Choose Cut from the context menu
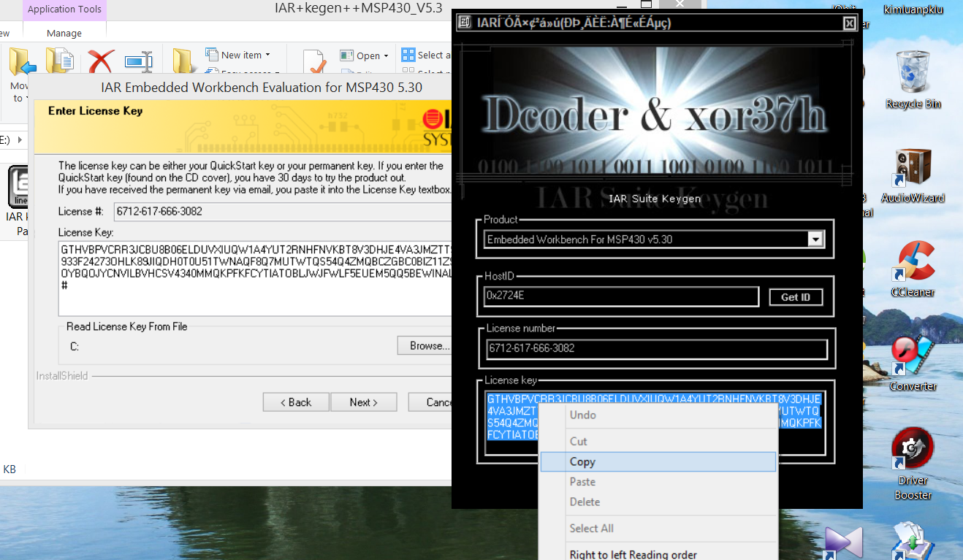 [x=658, y=441]
